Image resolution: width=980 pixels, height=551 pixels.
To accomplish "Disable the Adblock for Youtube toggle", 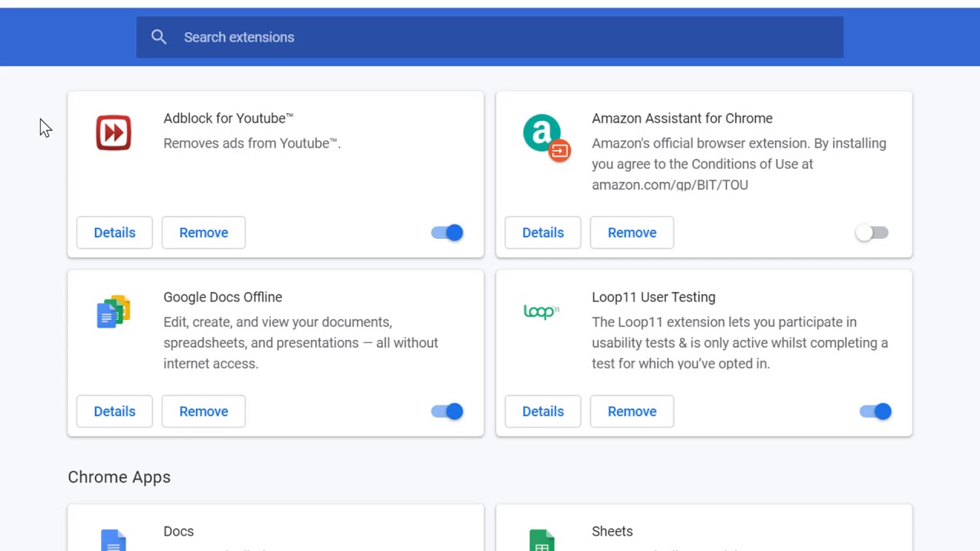I will tap(447, 233).
